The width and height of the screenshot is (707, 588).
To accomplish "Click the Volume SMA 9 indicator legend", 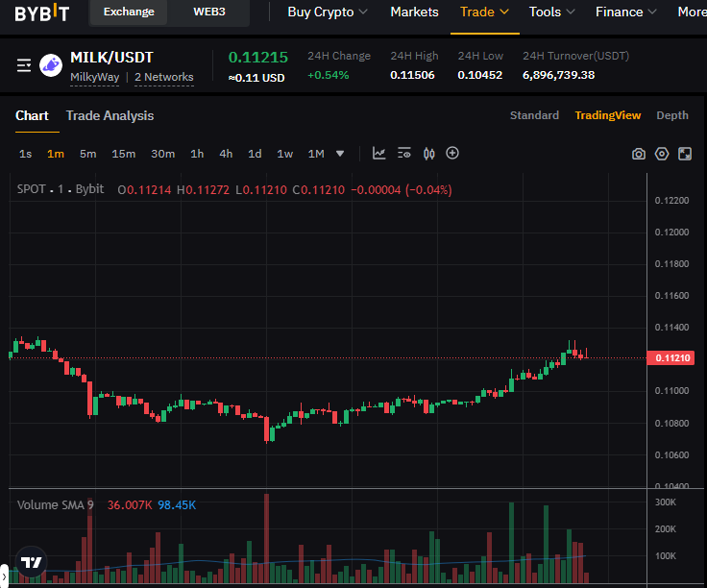I will pos(56,505).
